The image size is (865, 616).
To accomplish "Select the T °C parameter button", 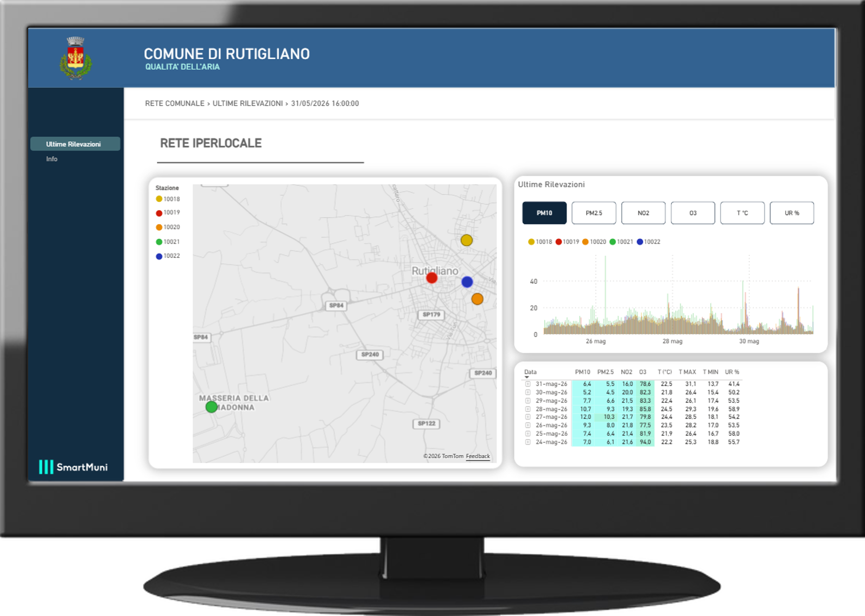I will coord(742,213).
